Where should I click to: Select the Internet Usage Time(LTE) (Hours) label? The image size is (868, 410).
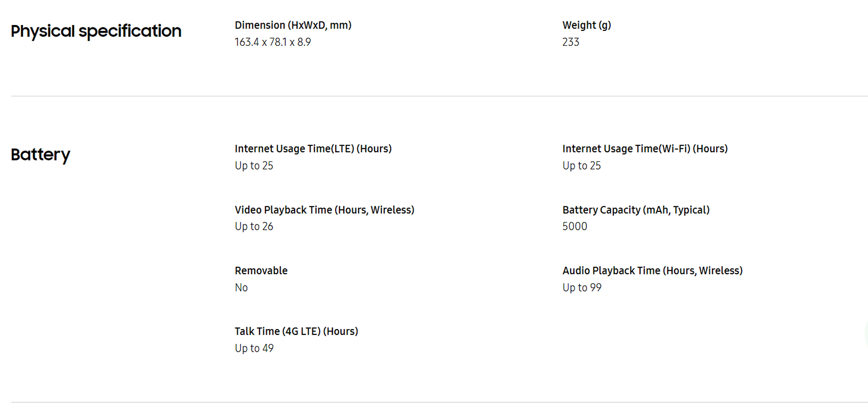(313, 149)
